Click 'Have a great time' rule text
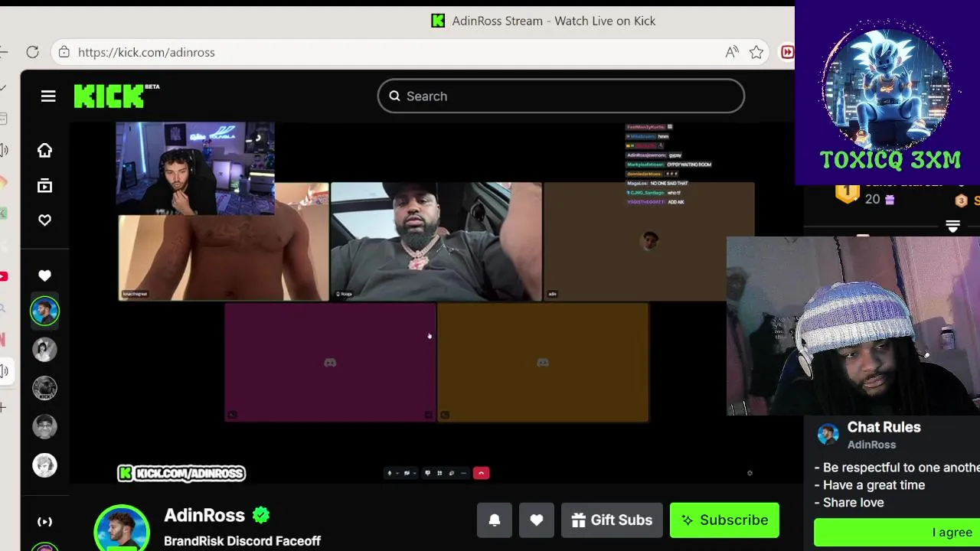Viewport: 980px width, 551px height. [x=870, y=485]
